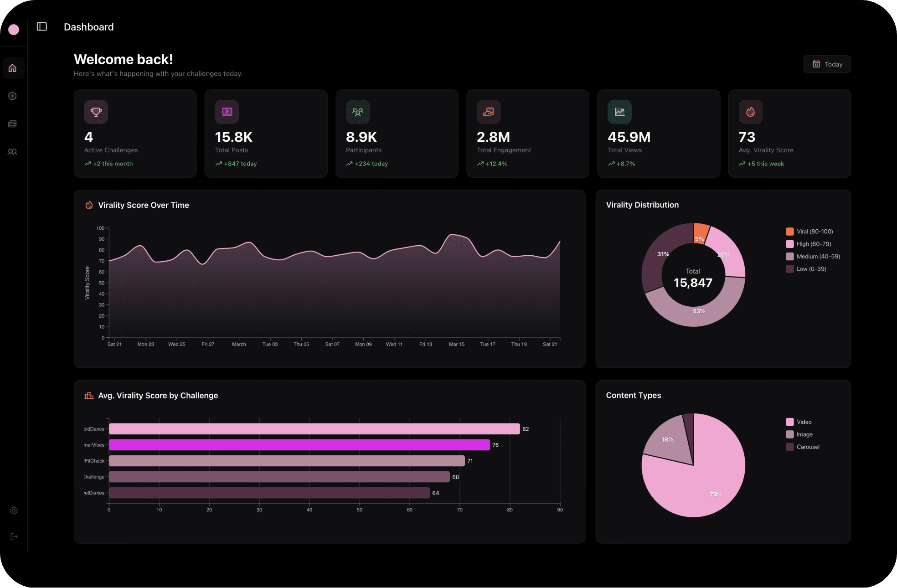Screen dimensions: 897x588
Task: Open the participants sidebar icon
Action: pyautogui.click(x=13, y=152)
